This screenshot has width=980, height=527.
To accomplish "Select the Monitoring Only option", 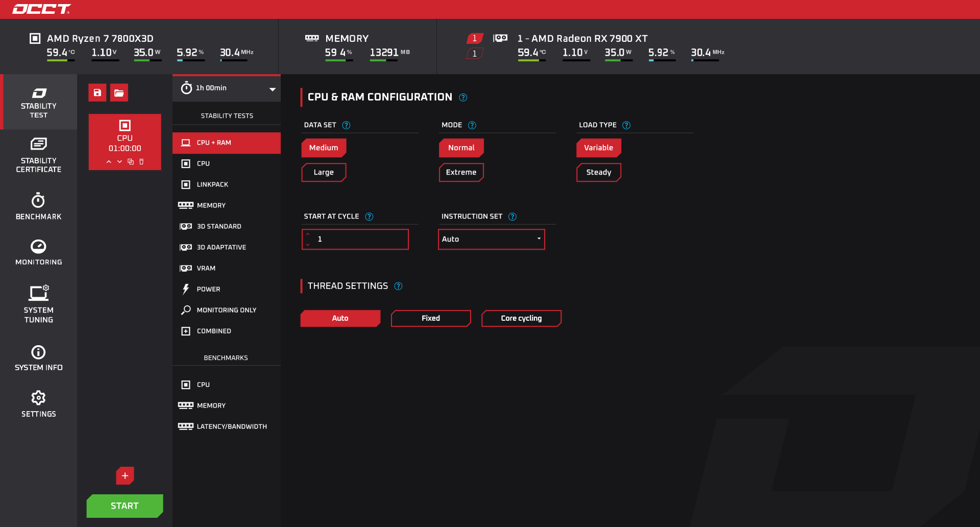I will point(227,310).
